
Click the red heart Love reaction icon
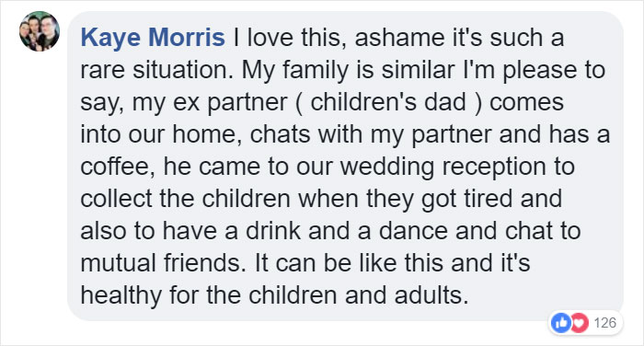tap(579, 323)
